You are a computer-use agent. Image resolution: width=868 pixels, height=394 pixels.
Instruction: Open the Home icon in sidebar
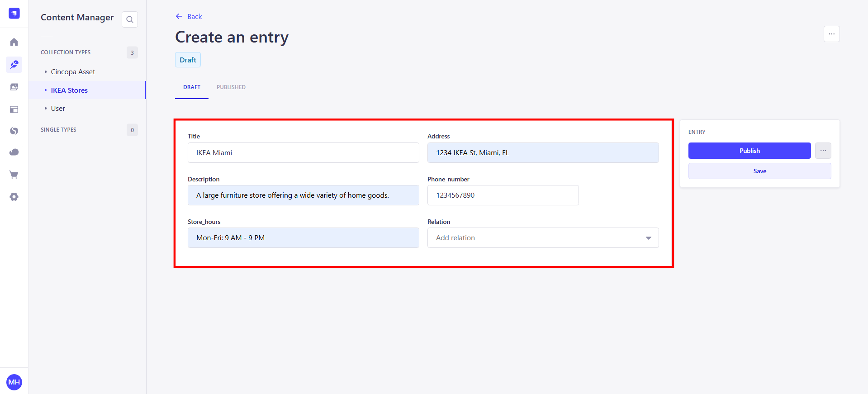14,42
